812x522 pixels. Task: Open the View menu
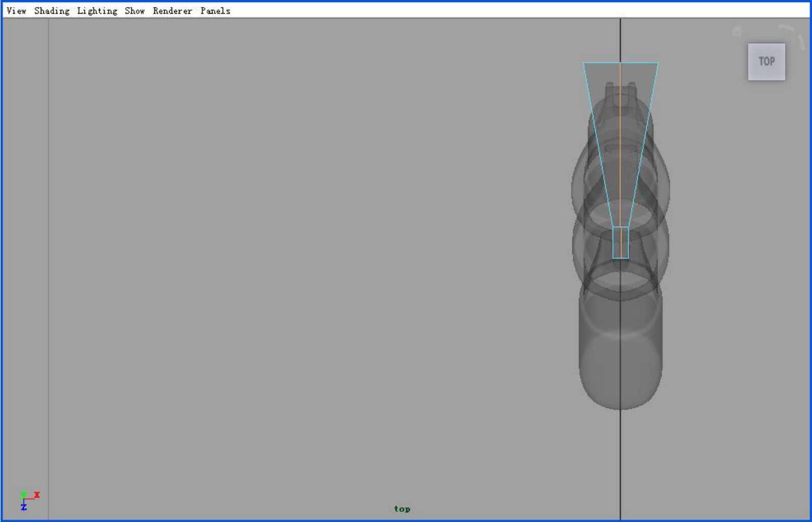[16, 11]
